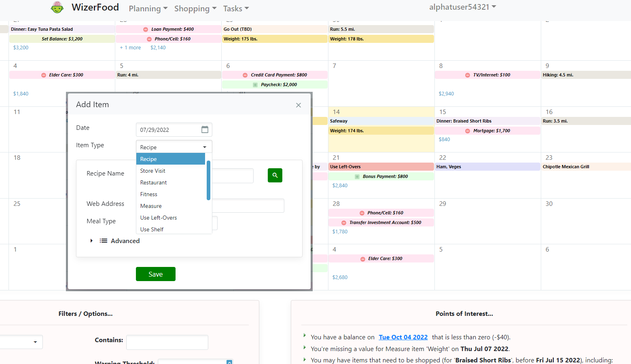Click red minus icon on TV/Internet: $100

click(468, 75)
